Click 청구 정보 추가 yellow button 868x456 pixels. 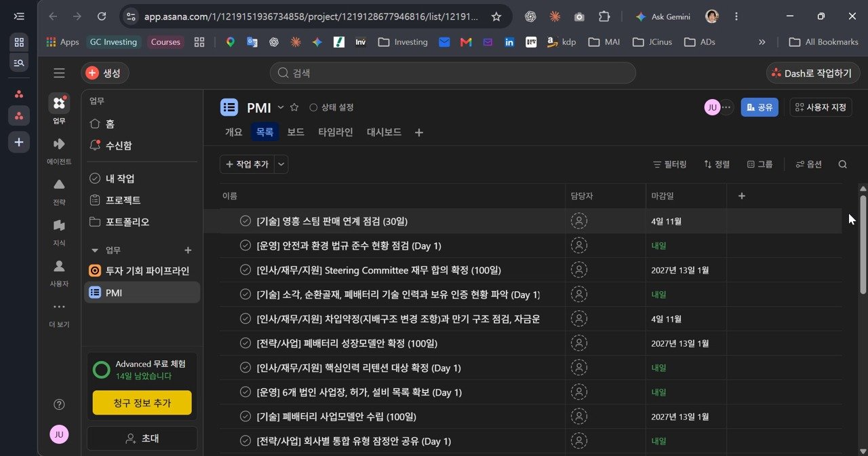tap(142, 402)
